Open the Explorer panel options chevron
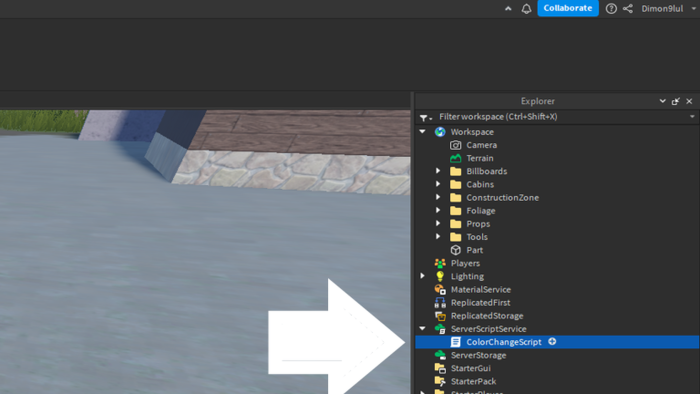This screenshot has height=394, width=700. click(662, 101)
